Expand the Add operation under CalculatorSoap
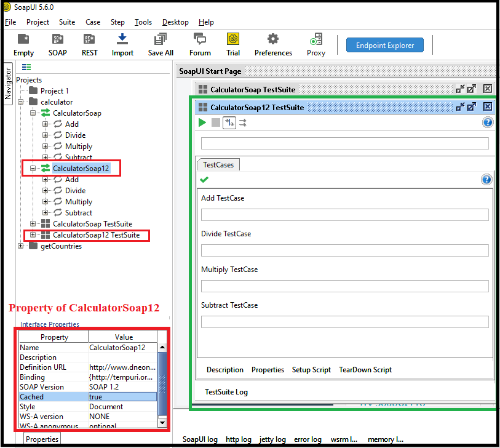Screen dimensions: 500x448 click(46, 124)
